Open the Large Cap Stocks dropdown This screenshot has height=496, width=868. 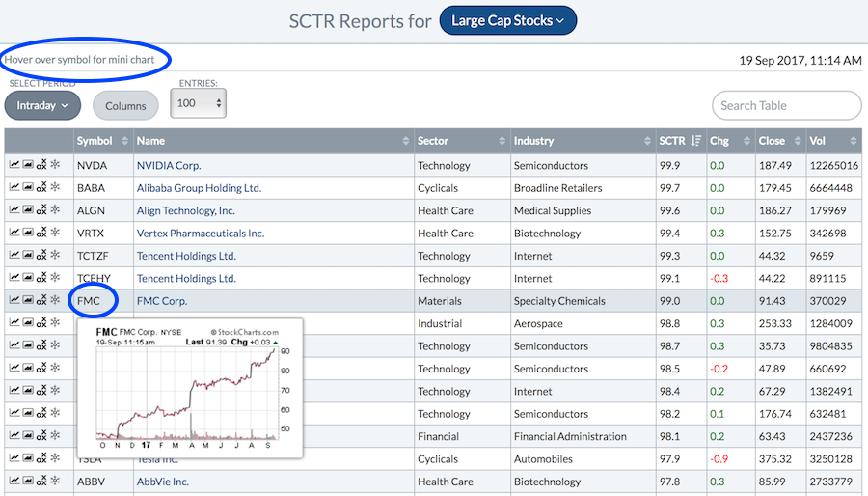(507, 20)
